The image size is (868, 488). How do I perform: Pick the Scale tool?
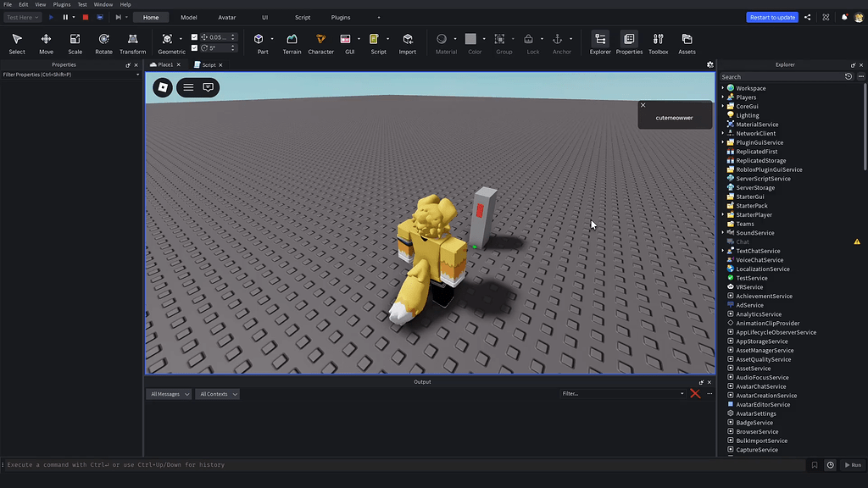[75, 44]
